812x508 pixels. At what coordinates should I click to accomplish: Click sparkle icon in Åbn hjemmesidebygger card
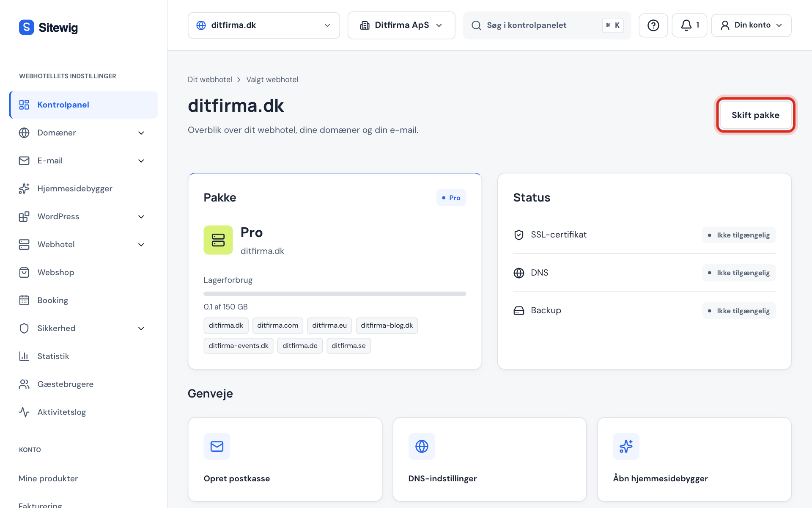[626, 446]
